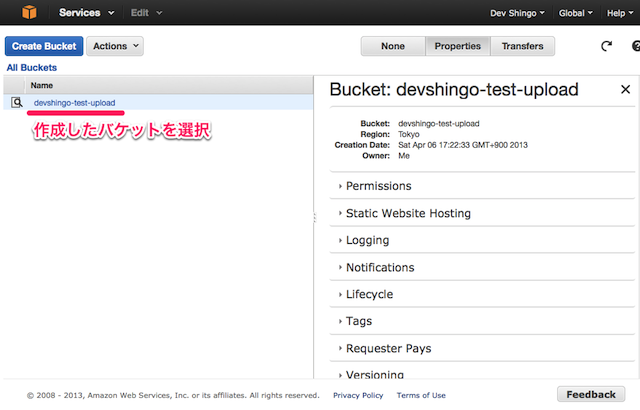Click the Create Bucket button
The height and width of the screenshot is (410, 640).
click(x=44, y=46)
